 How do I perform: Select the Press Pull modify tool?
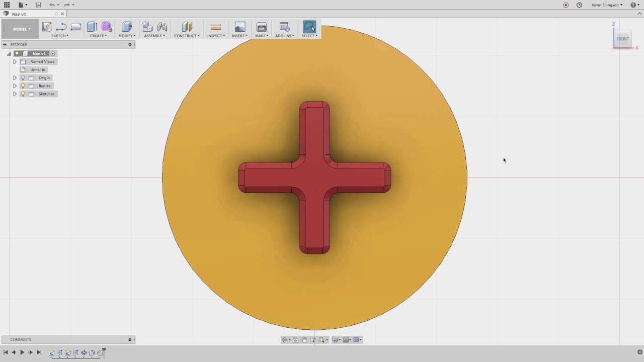click(x=127, y=27)
